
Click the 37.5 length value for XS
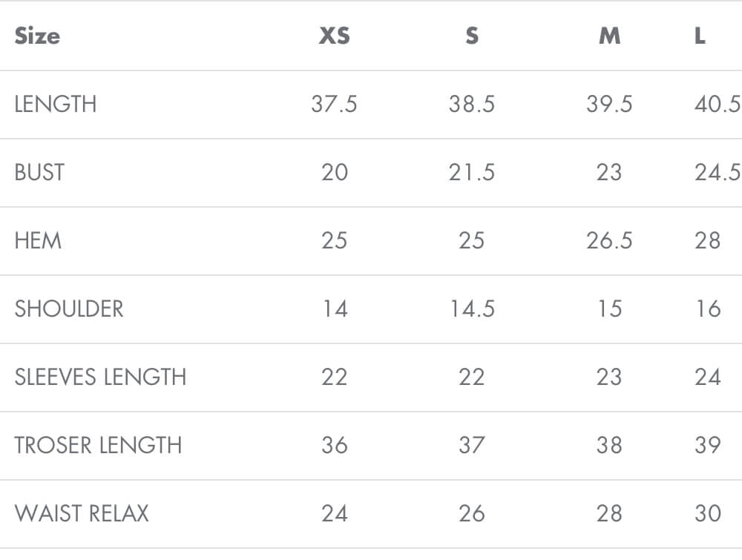334,104
